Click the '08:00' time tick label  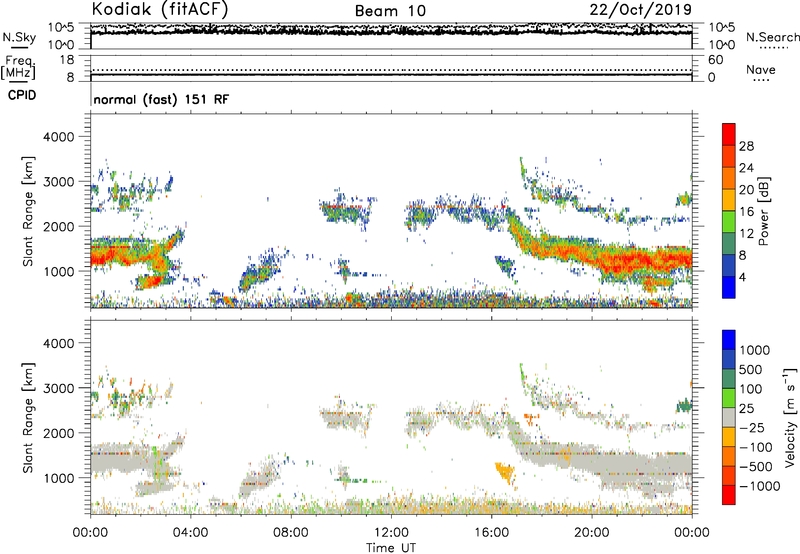290,533
